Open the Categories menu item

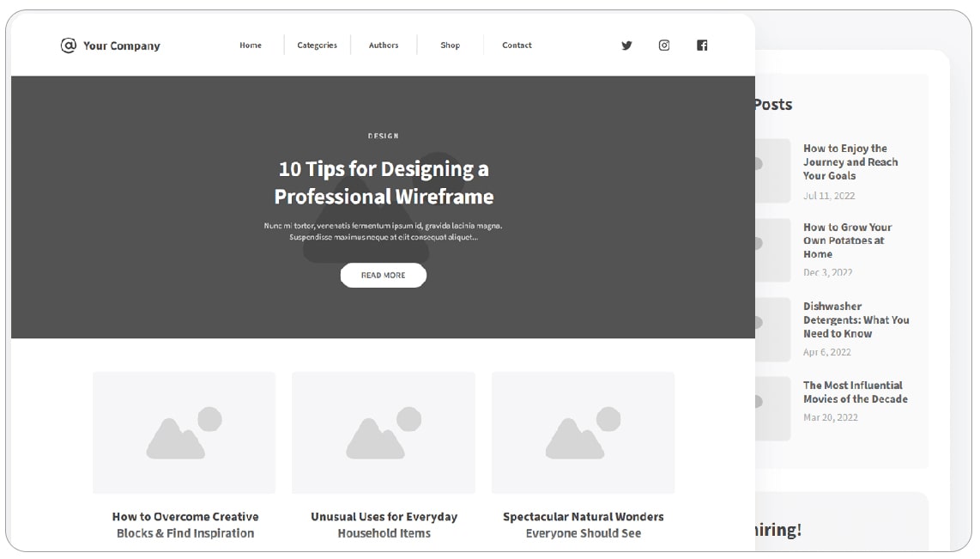[317, 46]
